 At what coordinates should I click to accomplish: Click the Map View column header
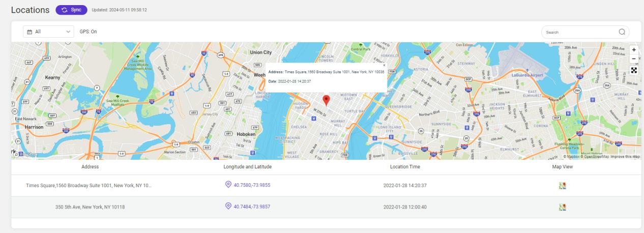[563, 166]
